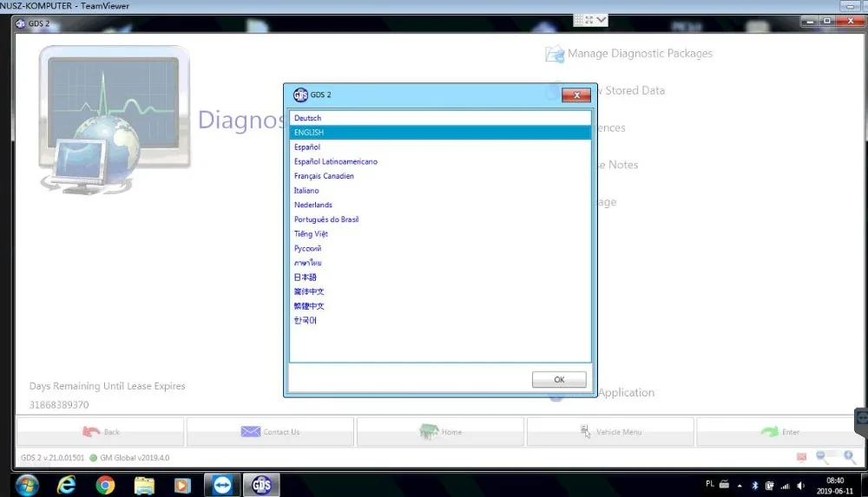Choose Thai language entry
Screen dimensions: 868x497
440,262
